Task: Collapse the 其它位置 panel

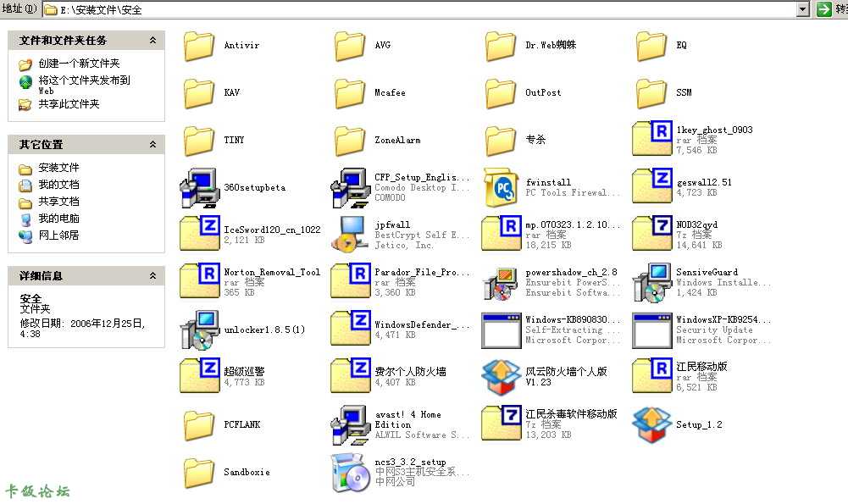Action: (152, 144)
